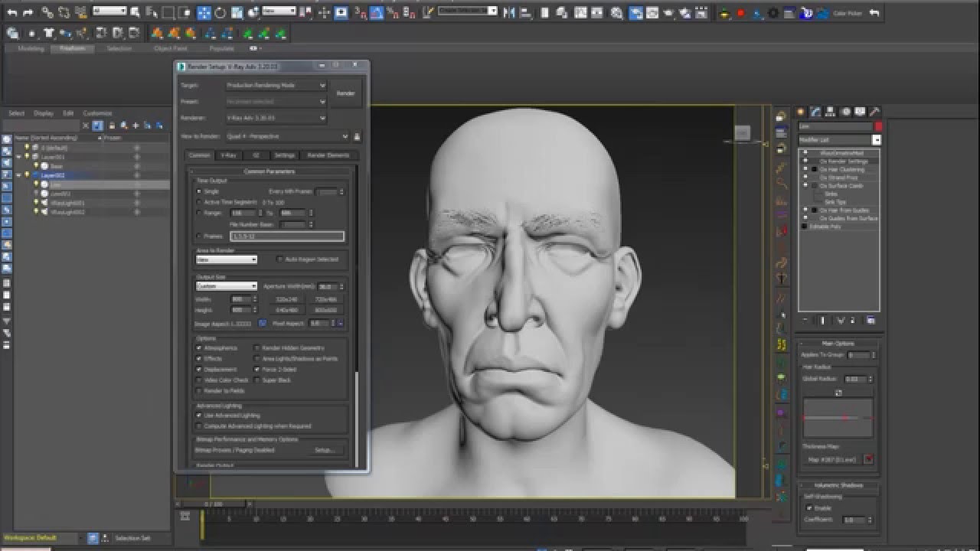Uncheck the Atmospherics option
Viewport: 980px width, 551px height.
(x=199, y=348)
